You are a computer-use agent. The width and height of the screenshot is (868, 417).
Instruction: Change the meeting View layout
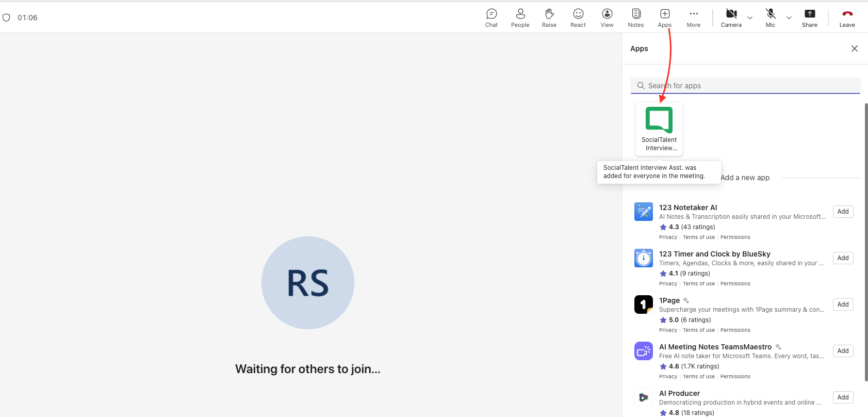[607, 18]
